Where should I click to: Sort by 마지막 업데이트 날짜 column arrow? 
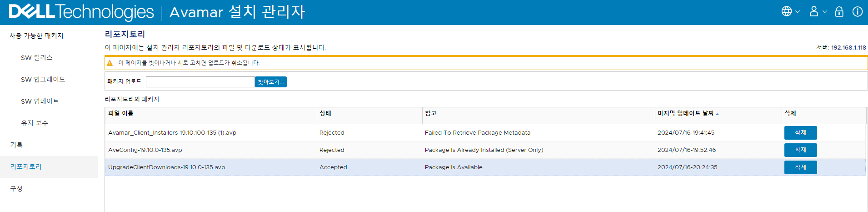tap(717, 114)
